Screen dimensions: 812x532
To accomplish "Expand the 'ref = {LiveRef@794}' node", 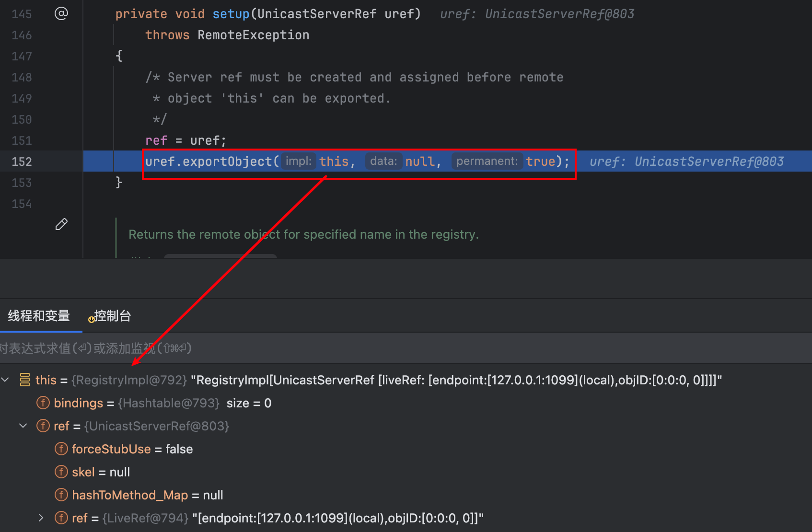I will (x=41, y=518).
